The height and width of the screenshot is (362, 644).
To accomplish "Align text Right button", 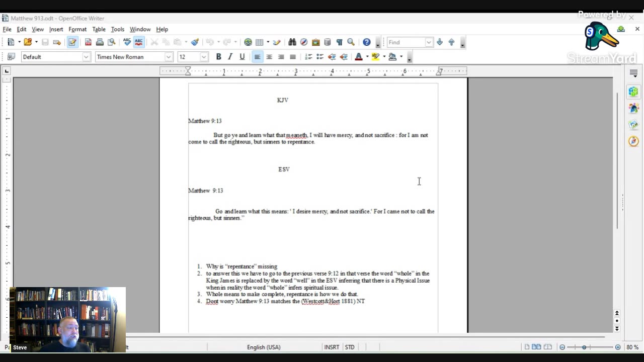I will pyautogui.click(x=281, y=57).
